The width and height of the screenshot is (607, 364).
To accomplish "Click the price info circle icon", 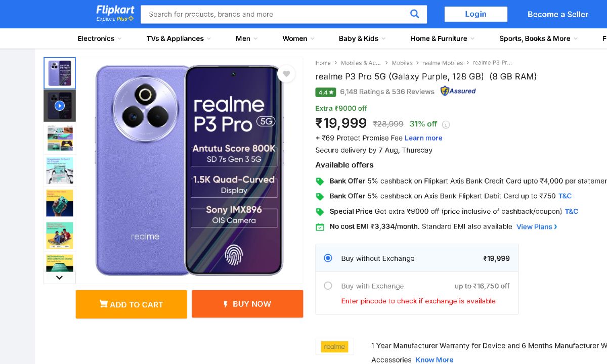I will tap(446, 124).
